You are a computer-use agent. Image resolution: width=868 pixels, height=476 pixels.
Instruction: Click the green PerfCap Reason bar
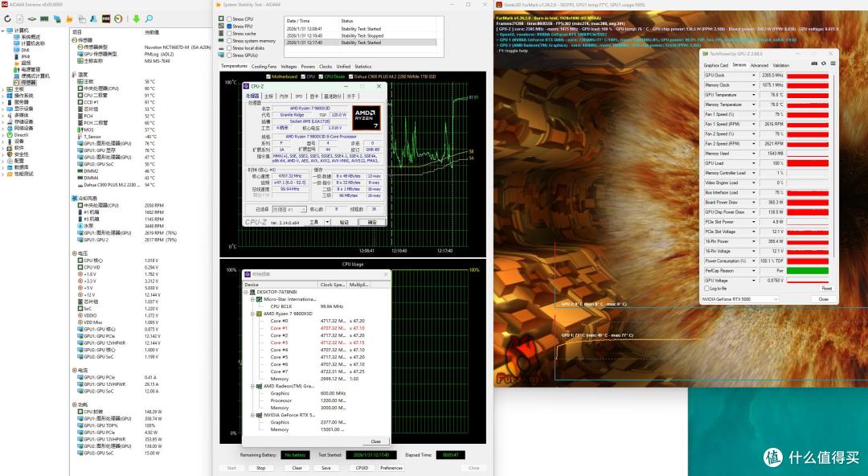click(808, 270)
